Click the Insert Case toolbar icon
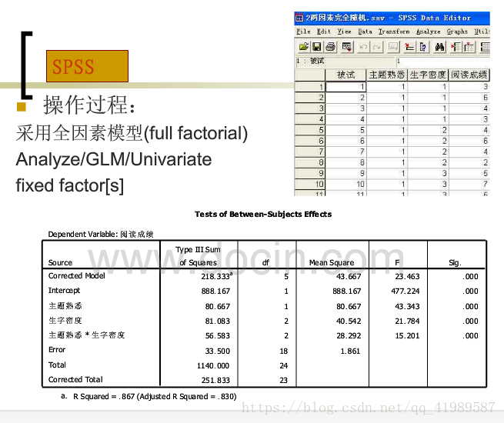Screen dimensions: 504x423 pyautogui.click(x=456, y=47)
